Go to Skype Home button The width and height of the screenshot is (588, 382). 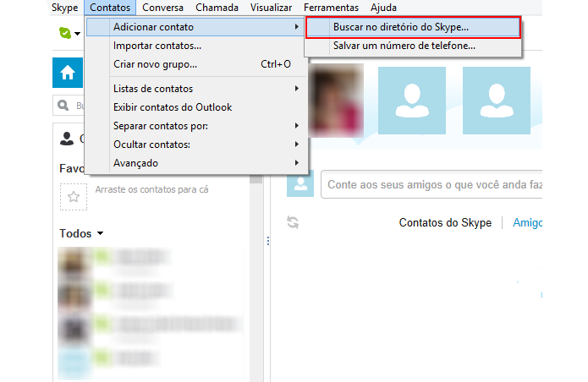coord(68,73)
